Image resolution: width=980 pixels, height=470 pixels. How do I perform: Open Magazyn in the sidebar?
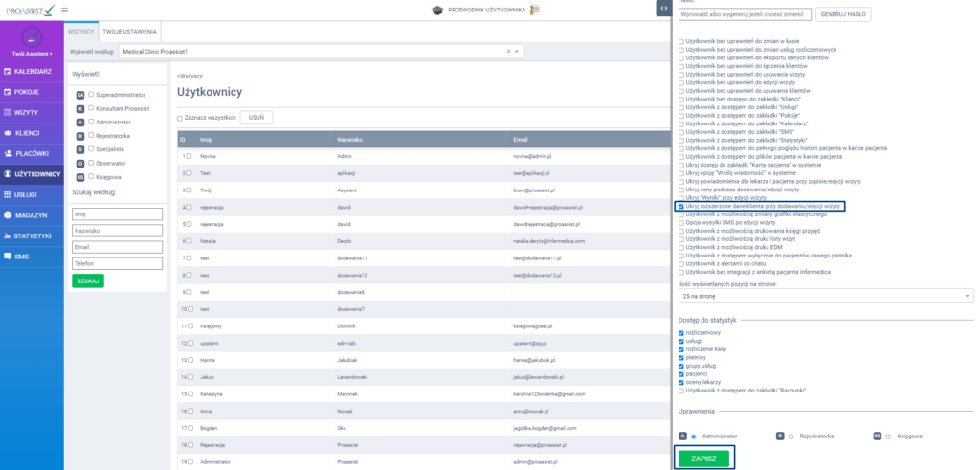30,215
